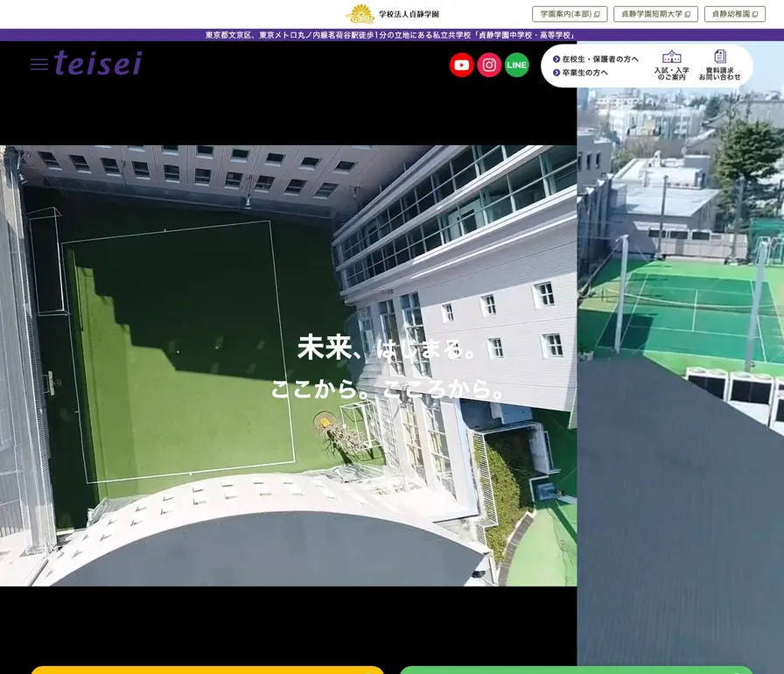784x674 pixels.
Task: Click the 未来、はじまる。 hero headline
Action: 386,348
